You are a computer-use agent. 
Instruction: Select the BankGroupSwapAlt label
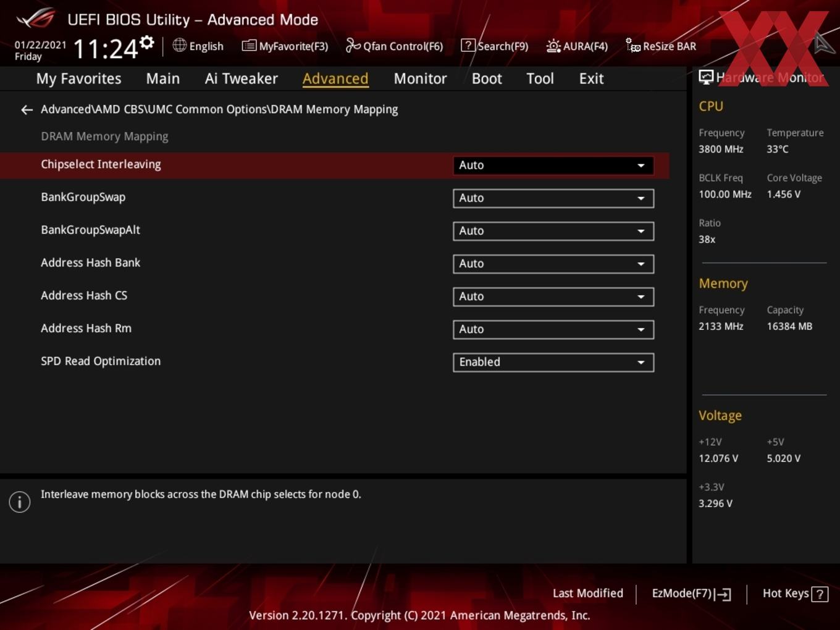tap(90, 230)
